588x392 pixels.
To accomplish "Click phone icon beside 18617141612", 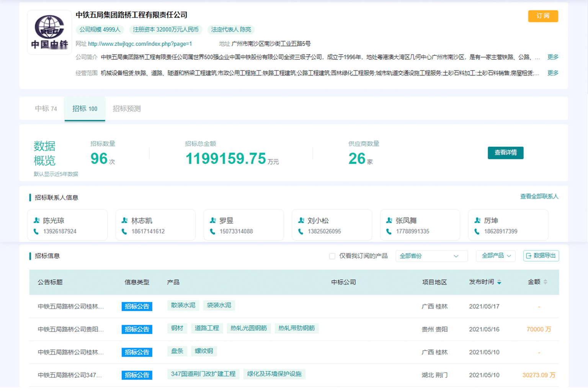I will [x=124, y=231].
